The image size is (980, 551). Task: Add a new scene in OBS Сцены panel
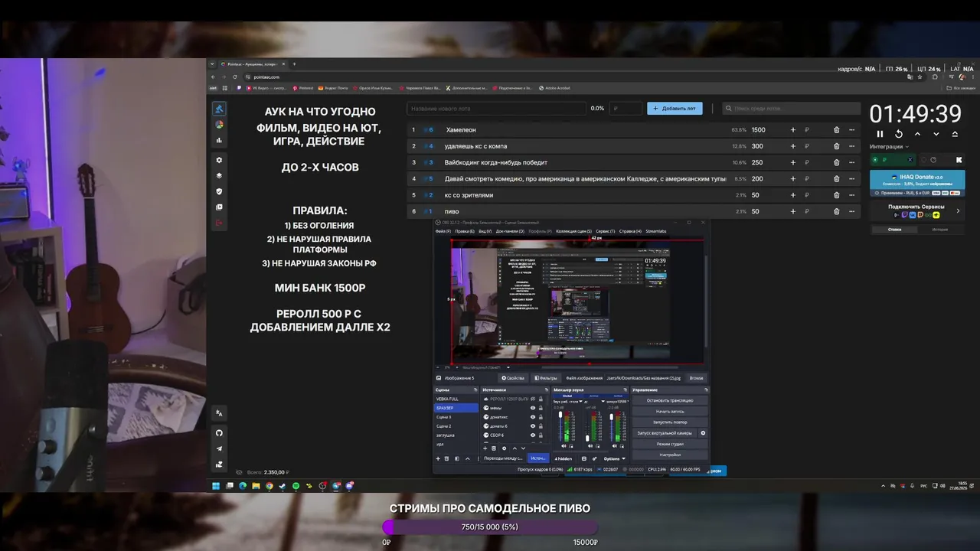[x=438, y=458]
